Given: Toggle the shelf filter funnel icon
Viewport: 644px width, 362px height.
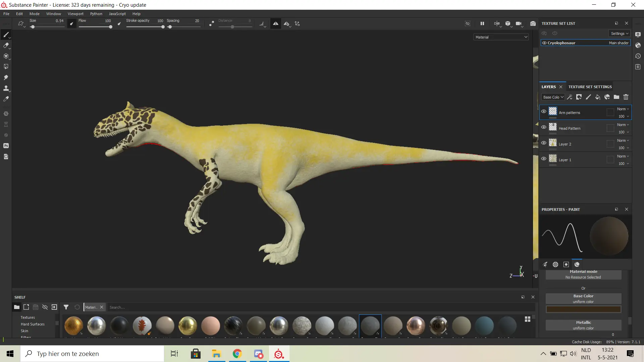Looking at the screenshot, I should [66, 307].
